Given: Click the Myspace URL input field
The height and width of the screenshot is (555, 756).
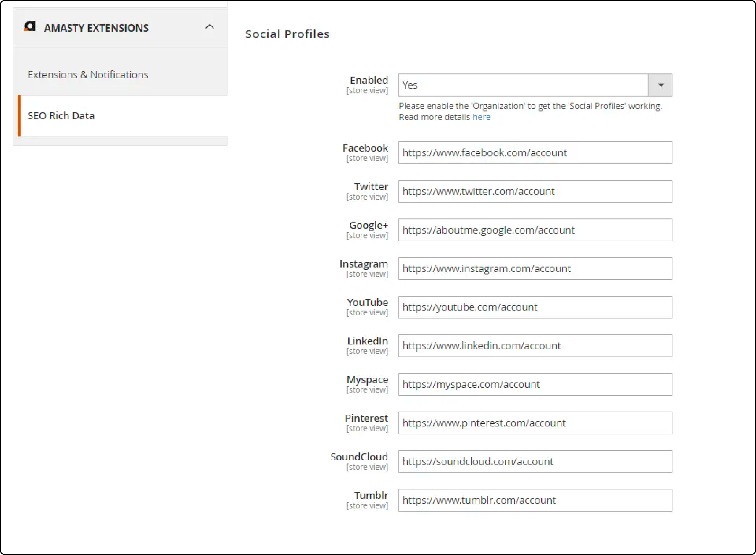Looking at the screenshot, I should point(535,384).
